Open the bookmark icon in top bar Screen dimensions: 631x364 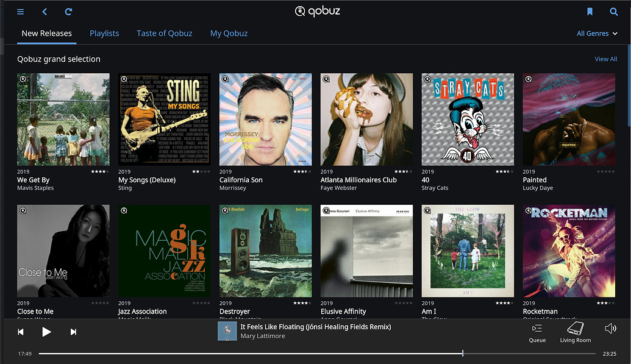(x=589, y=12)
